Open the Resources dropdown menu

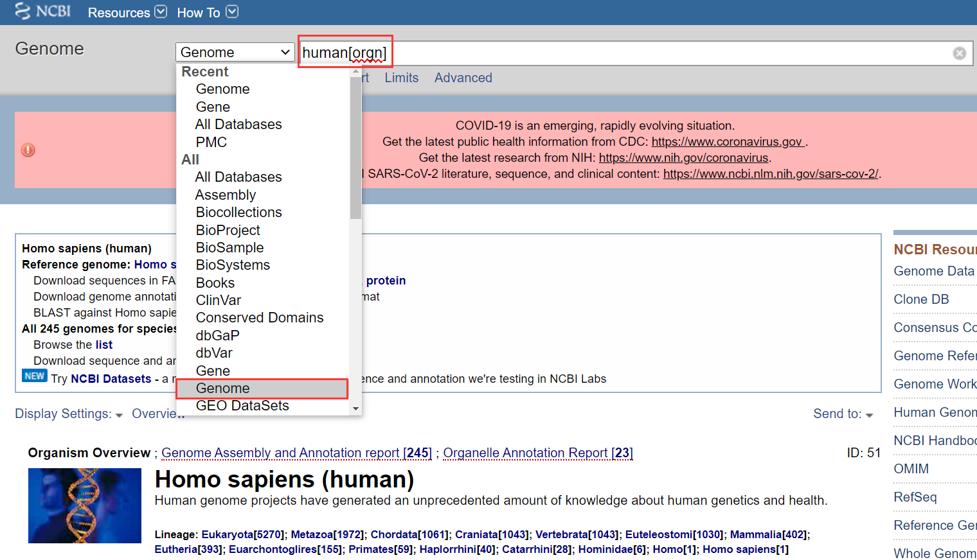coord(127,12)
